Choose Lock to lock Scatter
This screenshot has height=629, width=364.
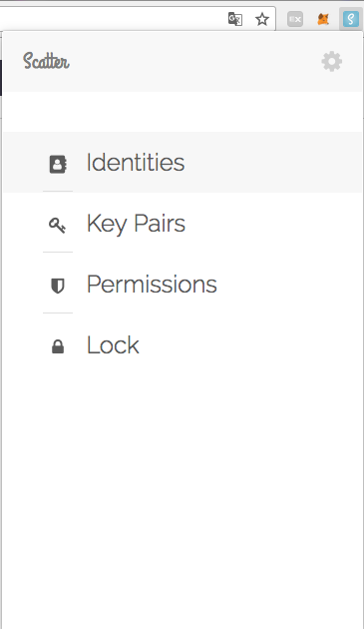pos(113,345)
